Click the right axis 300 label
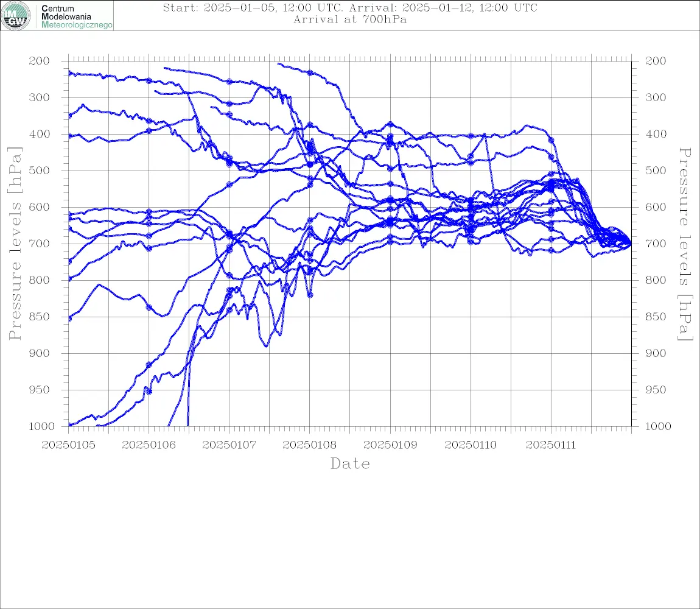This screenshot has width=700, height=609. (x=656, y=97)
